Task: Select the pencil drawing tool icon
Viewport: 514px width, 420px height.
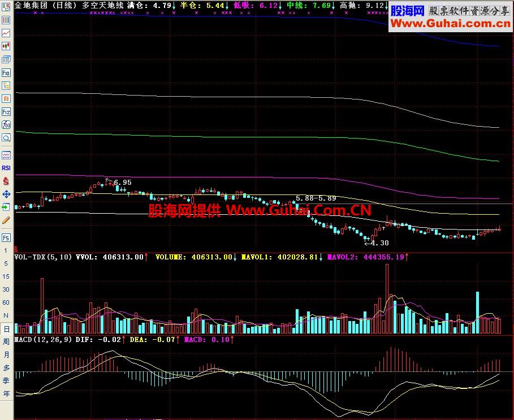Action: [6, 220]
